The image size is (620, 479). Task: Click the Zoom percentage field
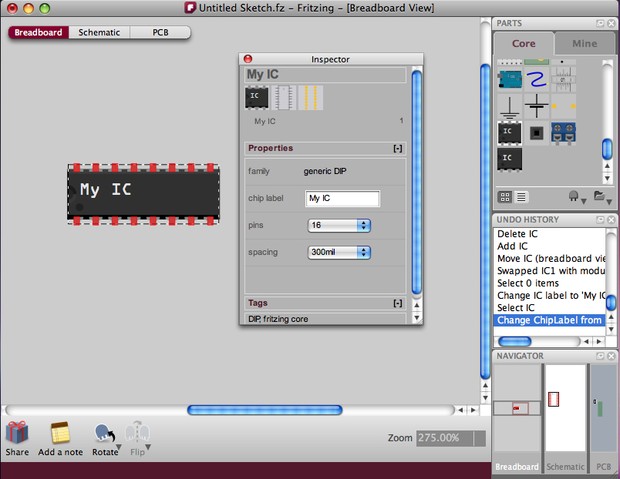444,438
